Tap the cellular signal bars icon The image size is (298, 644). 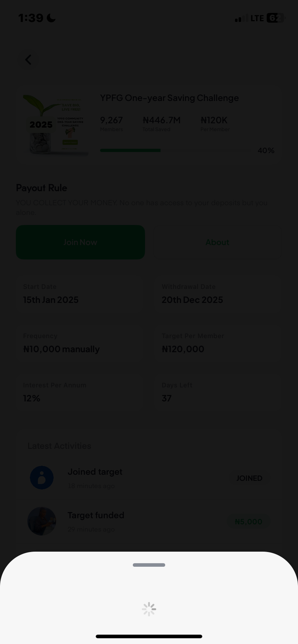point(241,18)
